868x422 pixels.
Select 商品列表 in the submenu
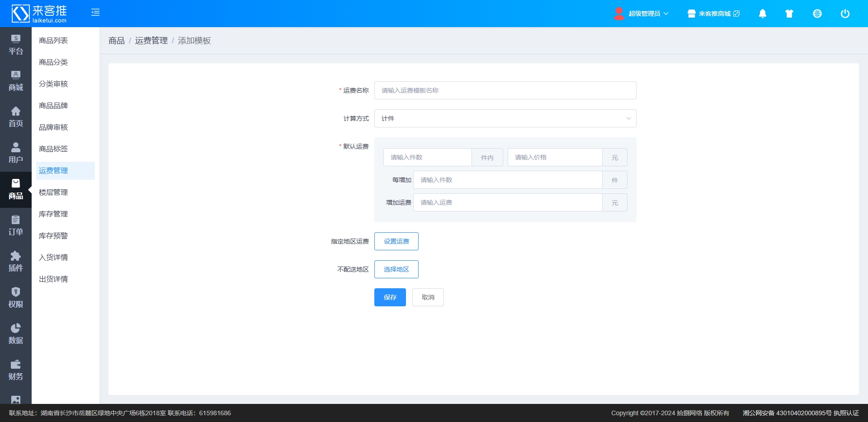click(x=53, y=41)
